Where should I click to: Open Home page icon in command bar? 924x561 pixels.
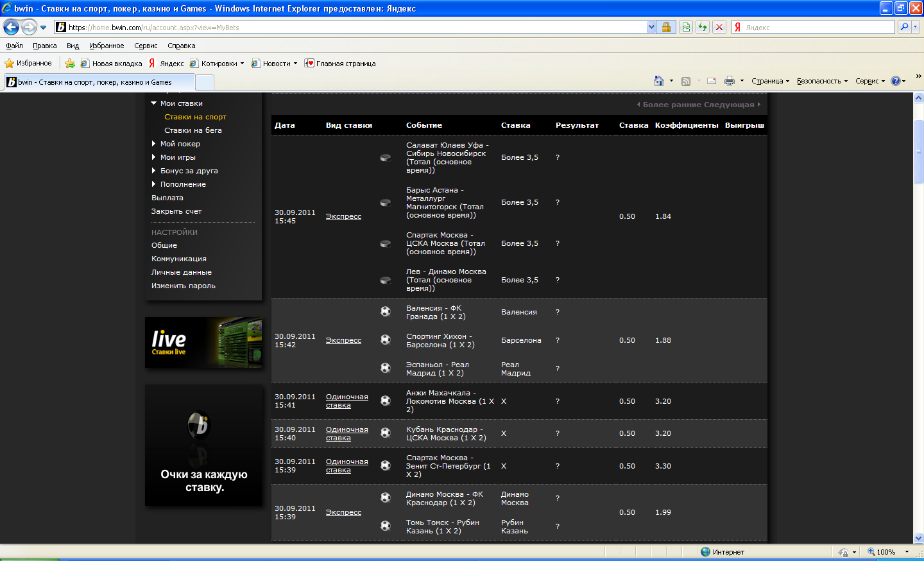pyautogui.click(x=658, y=81)
